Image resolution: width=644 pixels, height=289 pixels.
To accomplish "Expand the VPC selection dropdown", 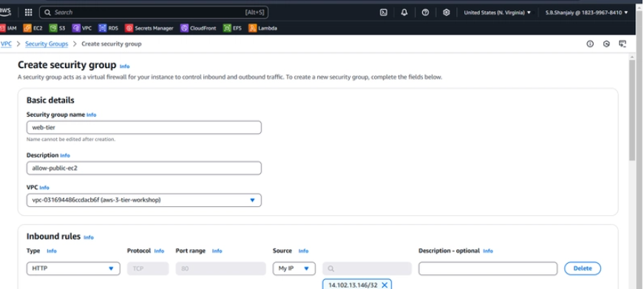I will click(143, 200).
